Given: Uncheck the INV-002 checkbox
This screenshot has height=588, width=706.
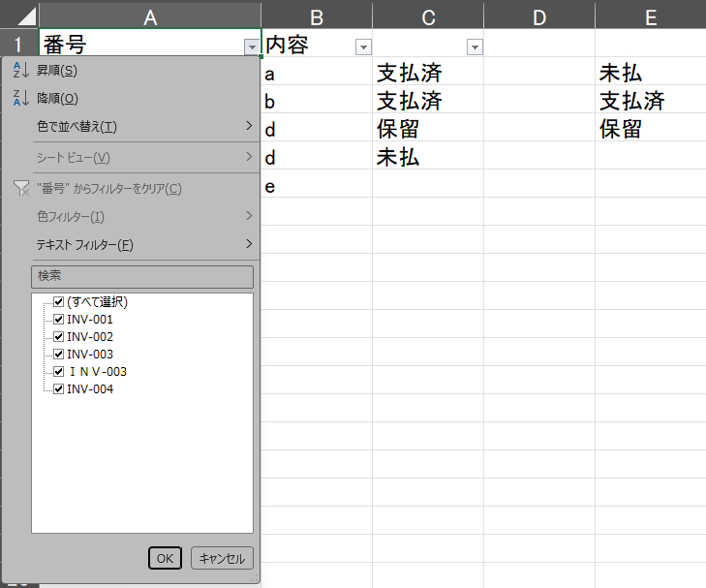Looking at the screenshot, I should pos(58,337).
